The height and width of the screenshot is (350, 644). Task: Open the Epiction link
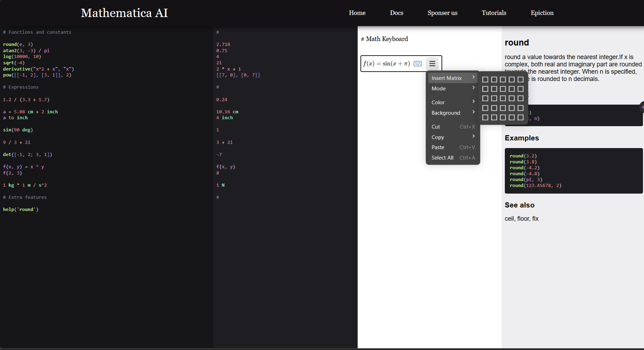click(x=542, y=13)
